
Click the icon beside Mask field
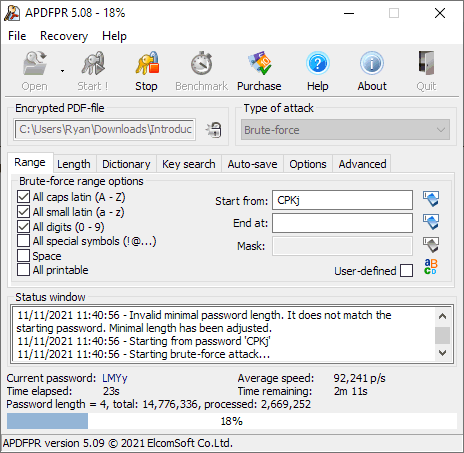[431, 245]
